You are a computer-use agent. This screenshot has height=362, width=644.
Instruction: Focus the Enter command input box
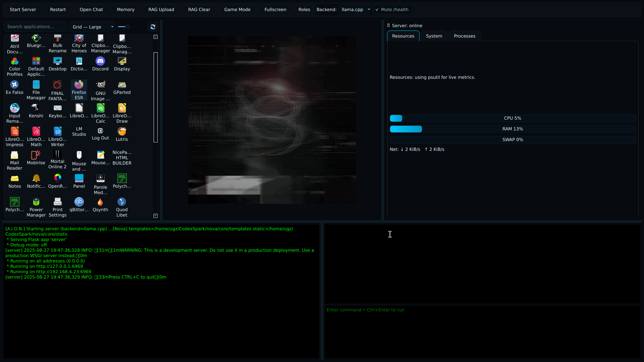coord(482,332)
